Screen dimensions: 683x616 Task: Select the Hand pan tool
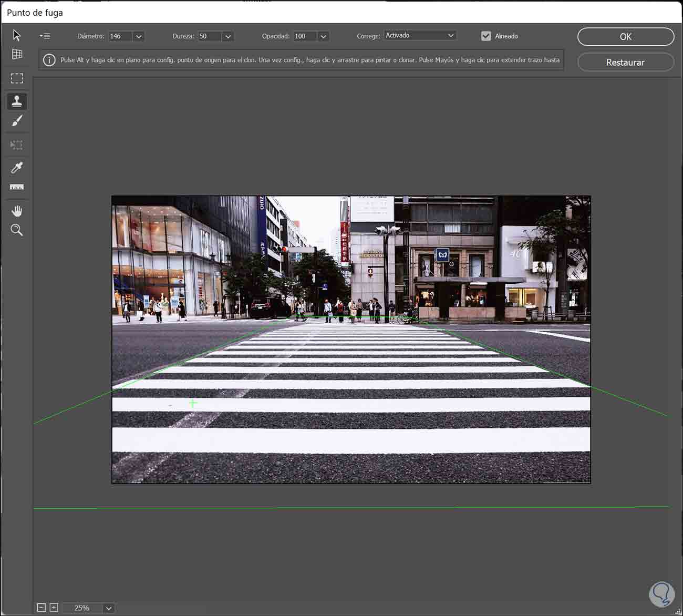(x=17, y=211)
